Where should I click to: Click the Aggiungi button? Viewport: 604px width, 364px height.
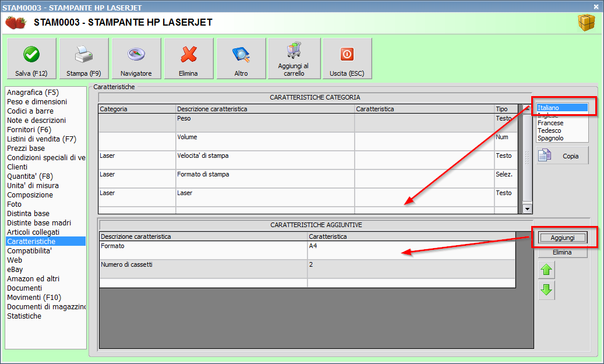563,238
